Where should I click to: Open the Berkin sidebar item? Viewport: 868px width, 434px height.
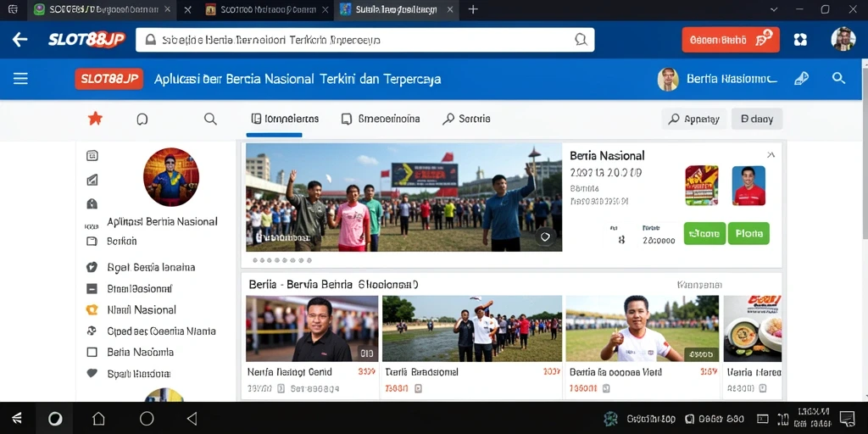pos(122,241)
